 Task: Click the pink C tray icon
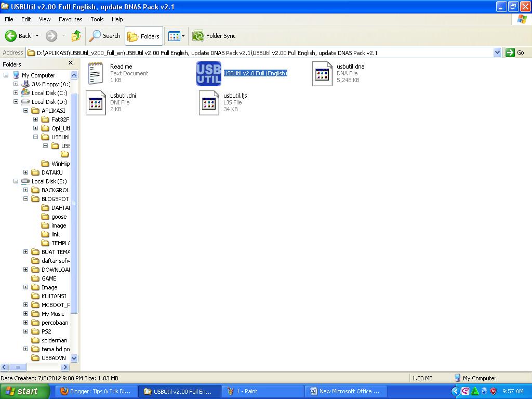pos(465,391)
